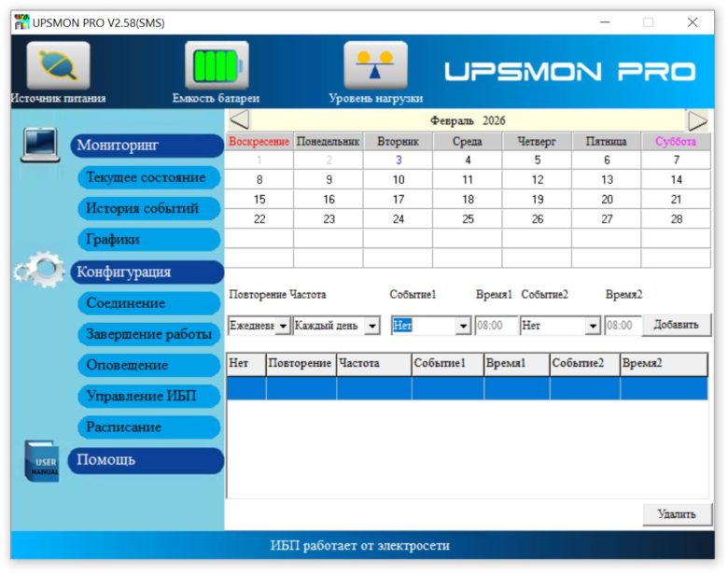
Task: Open the User Manual book icon
Action: 42,461
